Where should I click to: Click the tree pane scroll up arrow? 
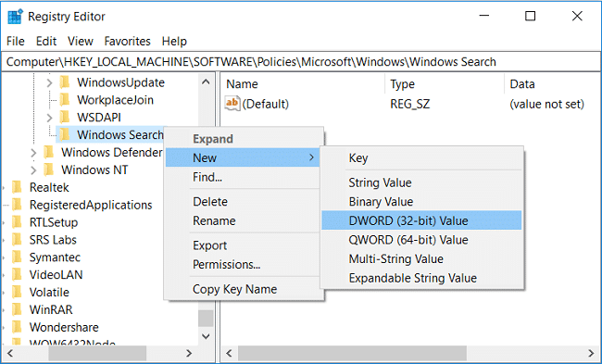206,82
